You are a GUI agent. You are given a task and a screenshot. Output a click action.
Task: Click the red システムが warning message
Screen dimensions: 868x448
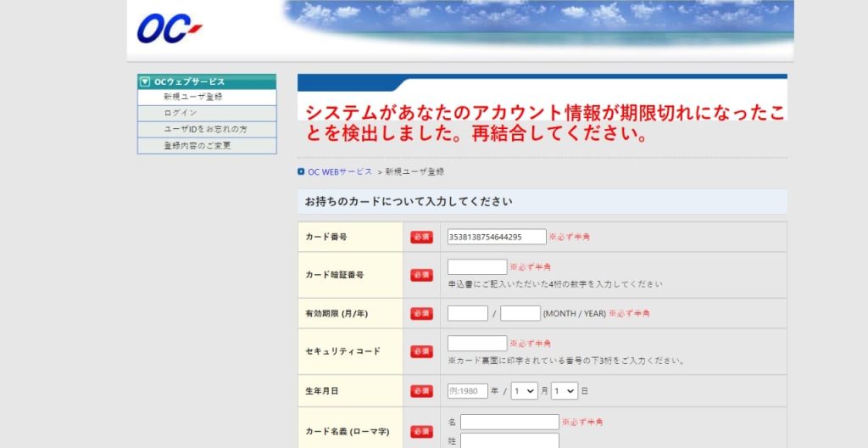point(545,123)
